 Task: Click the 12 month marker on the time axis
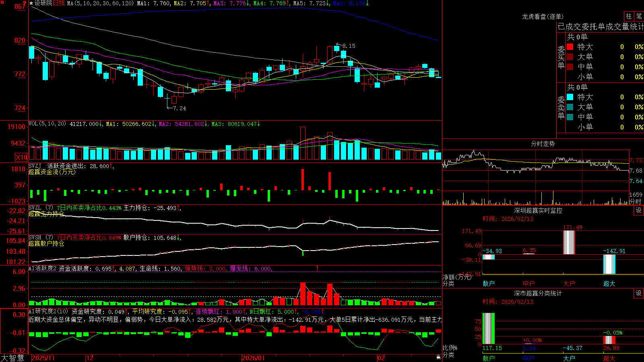90,358
